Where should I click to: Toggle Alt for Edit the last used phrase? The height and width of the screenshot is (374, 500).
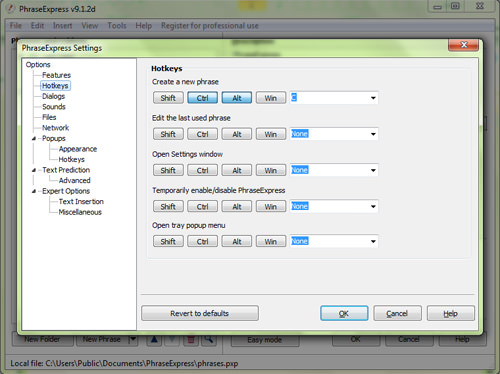(x=237, y=134)
